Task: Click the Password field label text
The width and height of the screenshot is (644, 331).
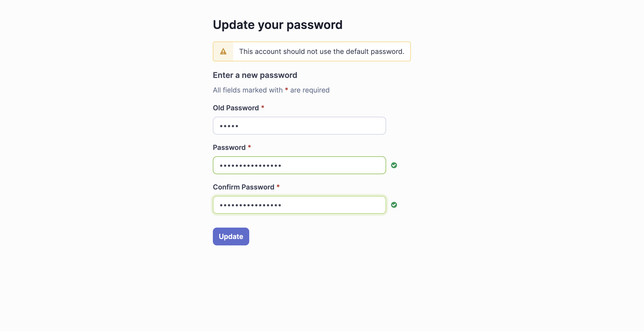Action: pyautogui.click(x=229, y=147)
